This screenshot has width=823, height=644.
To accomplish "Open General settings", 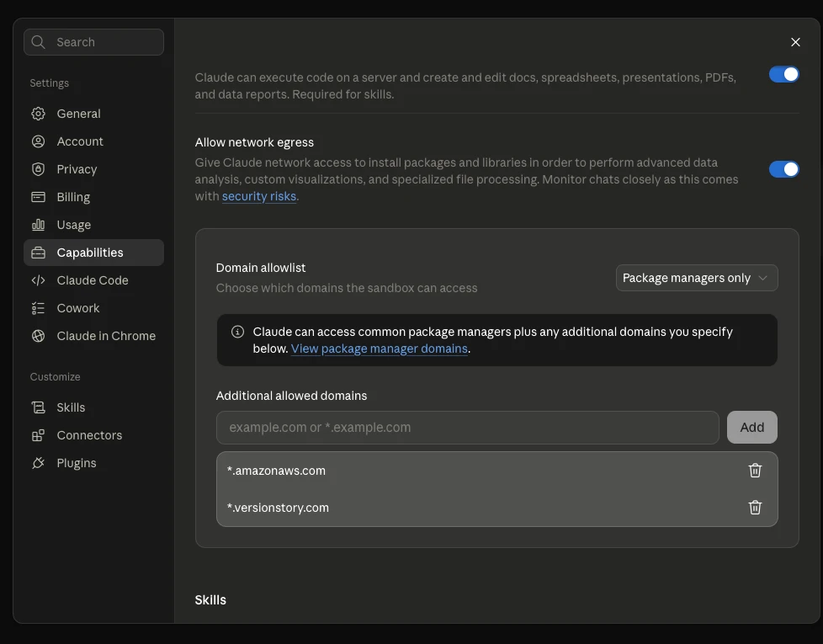I will point(93,114).
